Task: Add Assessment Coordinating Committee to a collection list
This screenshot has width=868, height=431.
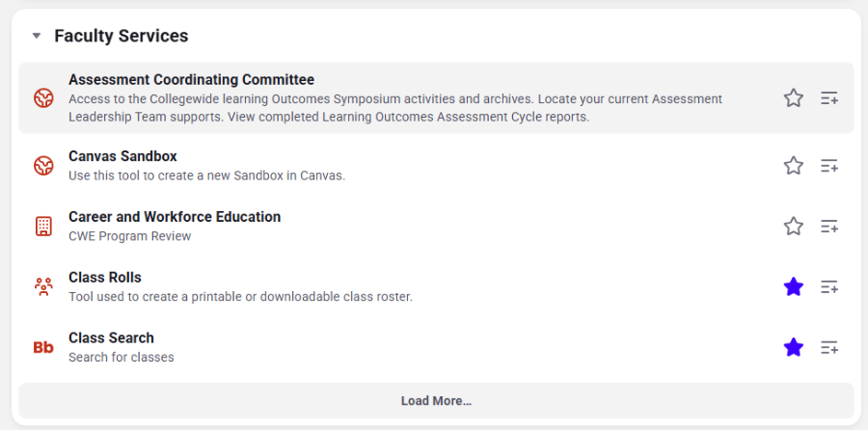Action: (828, 98)
